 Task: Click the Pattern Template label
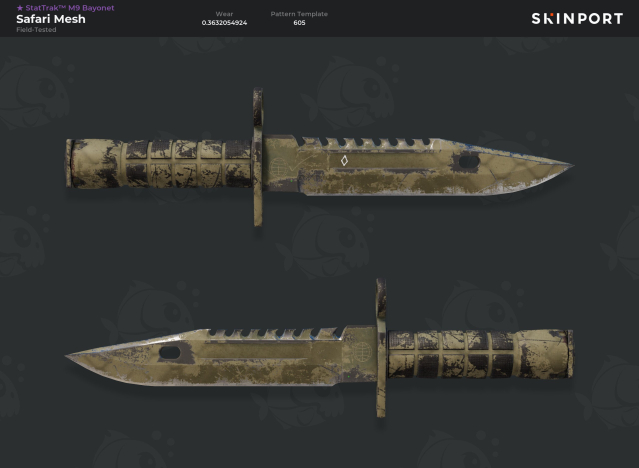tap(299, 14)
